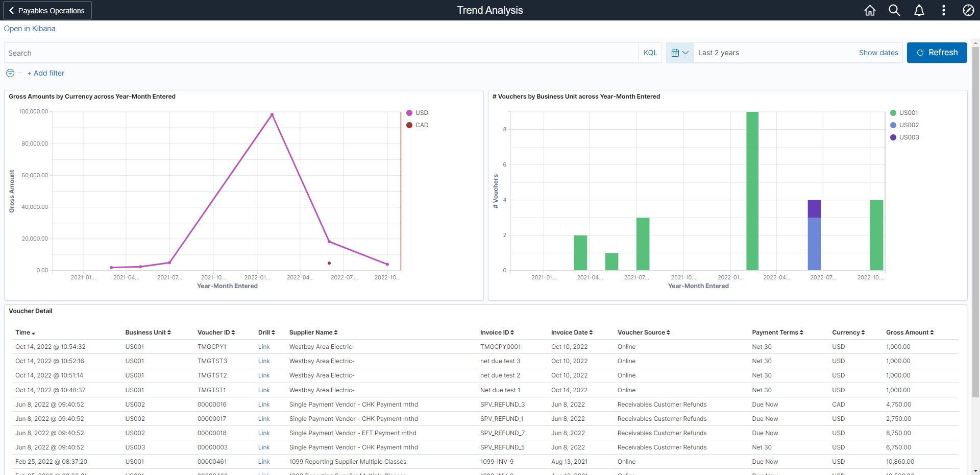The image size is (980, 475).
Task: Switch query language via KQL
Action: pos(650,53)
